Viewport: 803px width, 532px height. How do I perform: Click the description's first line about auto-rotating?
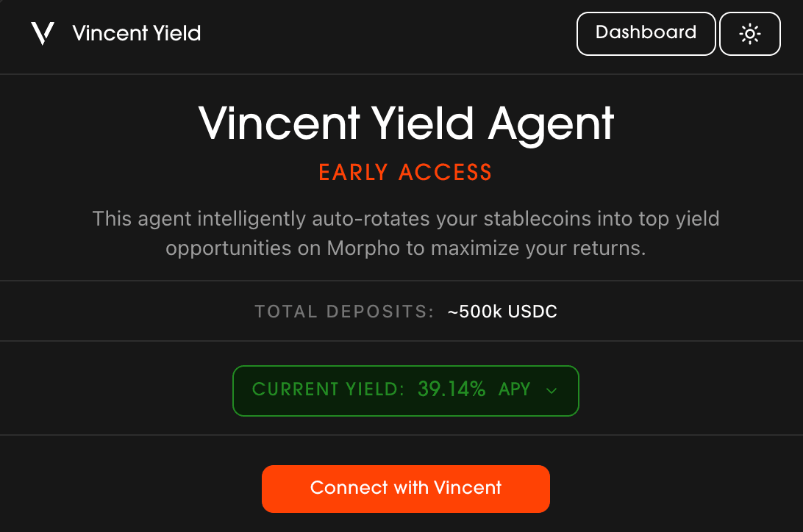point(405,219)
